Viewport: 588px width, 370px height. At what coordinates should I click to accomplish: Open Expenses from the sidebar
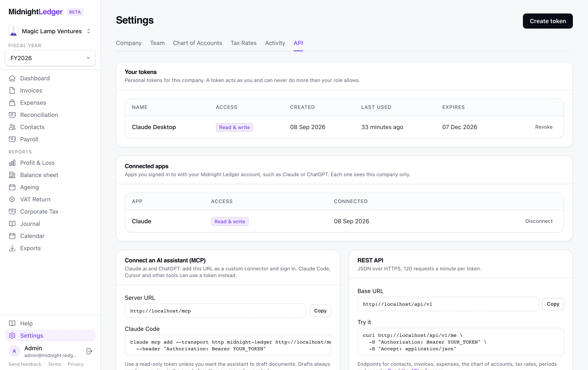50,103
